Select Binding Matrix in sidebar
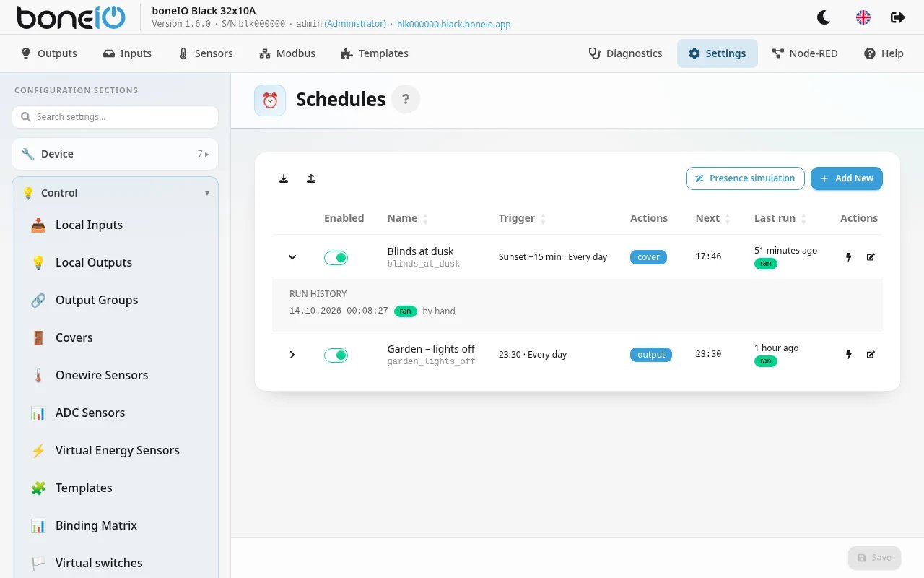 pyautogui.click(x=115, y=525)
